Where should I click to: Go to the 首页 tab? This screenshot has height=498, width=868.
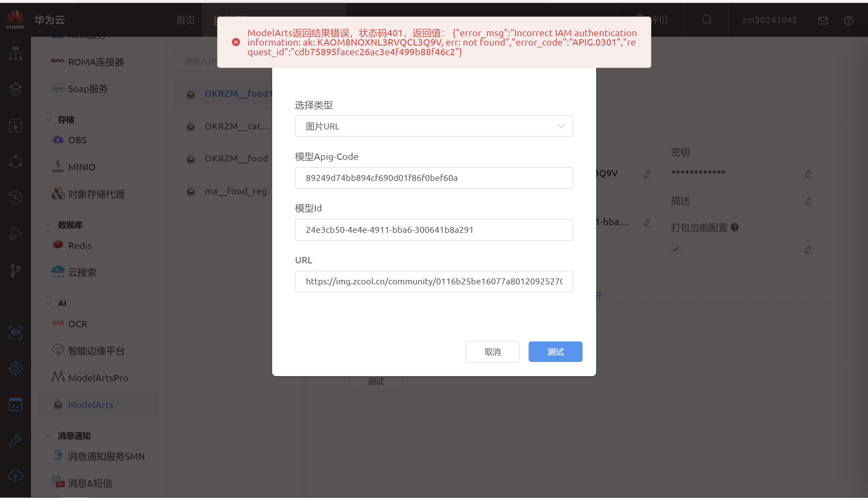[185, 20]
